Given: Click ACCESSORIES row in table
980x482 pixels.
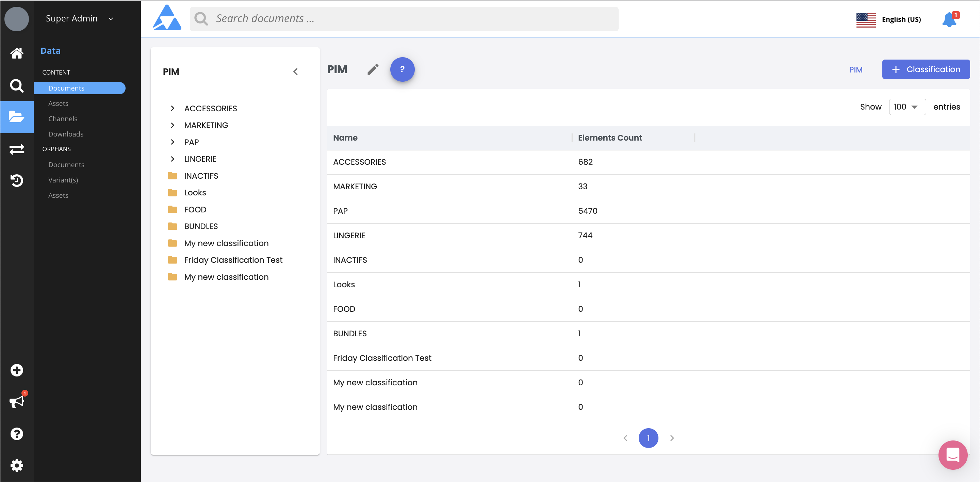Looking at the screenshot, I should 648,162.
